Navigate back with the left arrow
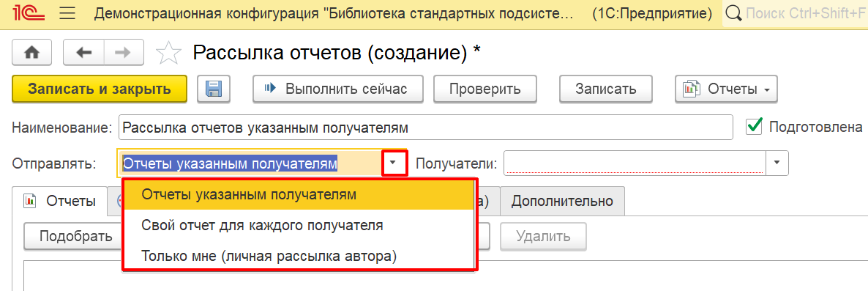Image resolution: width=868 pixels, height=291 pixels. click(83, 53)
